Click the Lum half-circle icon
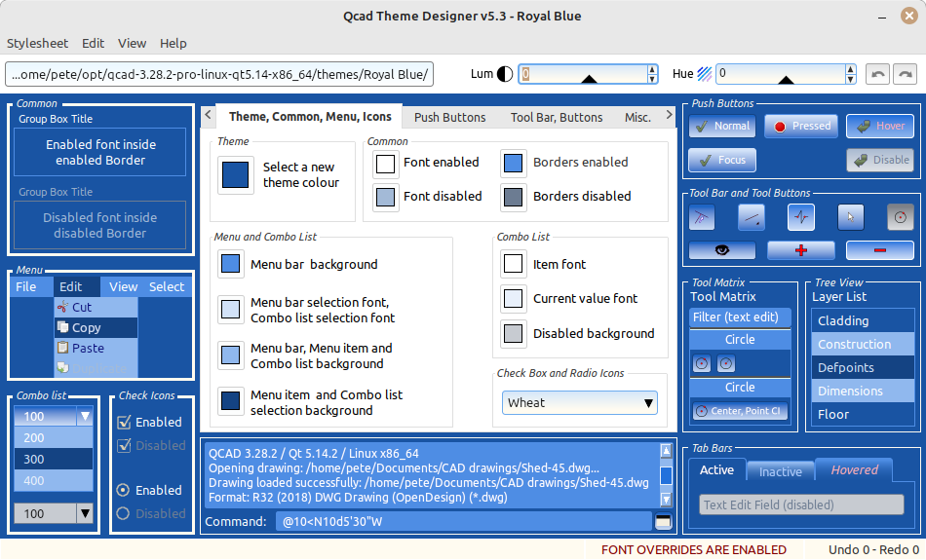The height and width of the screenshot is (560, 926). click(504, 74)
